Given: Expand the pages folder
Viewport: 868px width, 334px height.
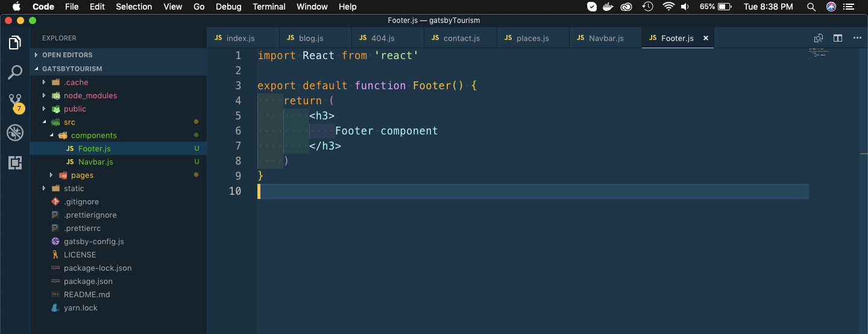Looking at the screenshot, I should (x=51, y=175).
